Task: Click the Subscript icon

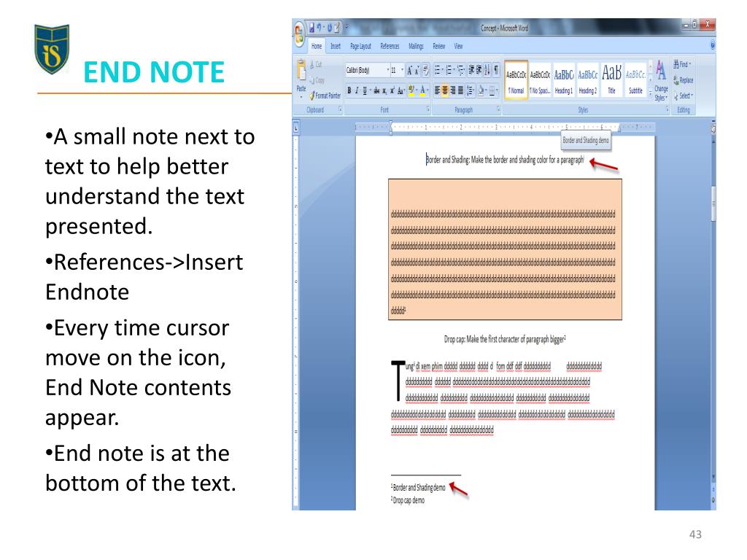Action: [x=384, y=90]
